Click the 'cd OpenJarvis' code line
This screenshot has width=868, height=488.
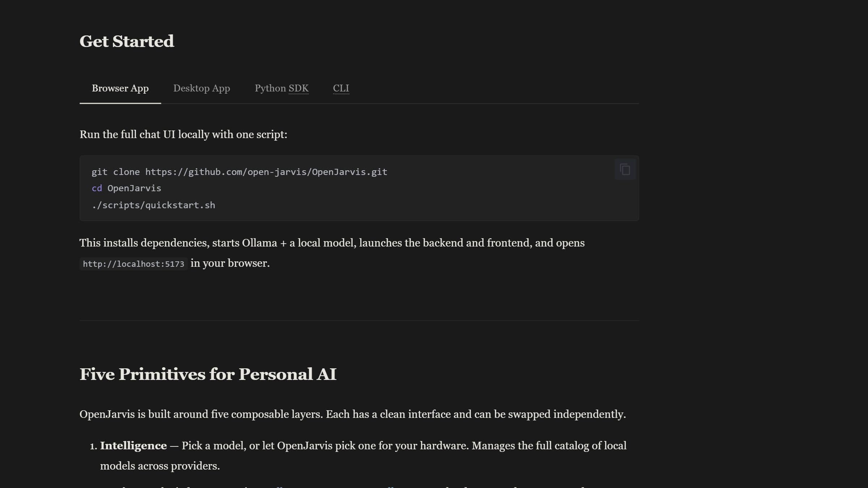tap(126, 188)
